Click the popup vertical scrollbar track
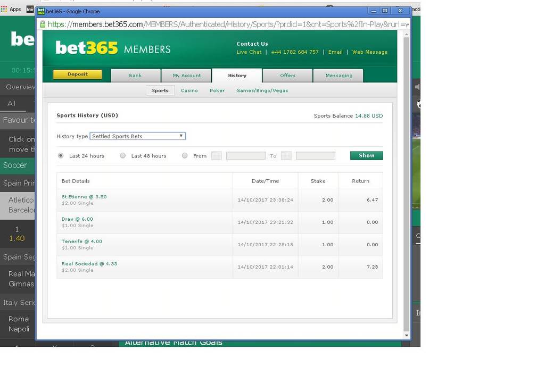This screenshot has height=392, width=545. point(406,185)
